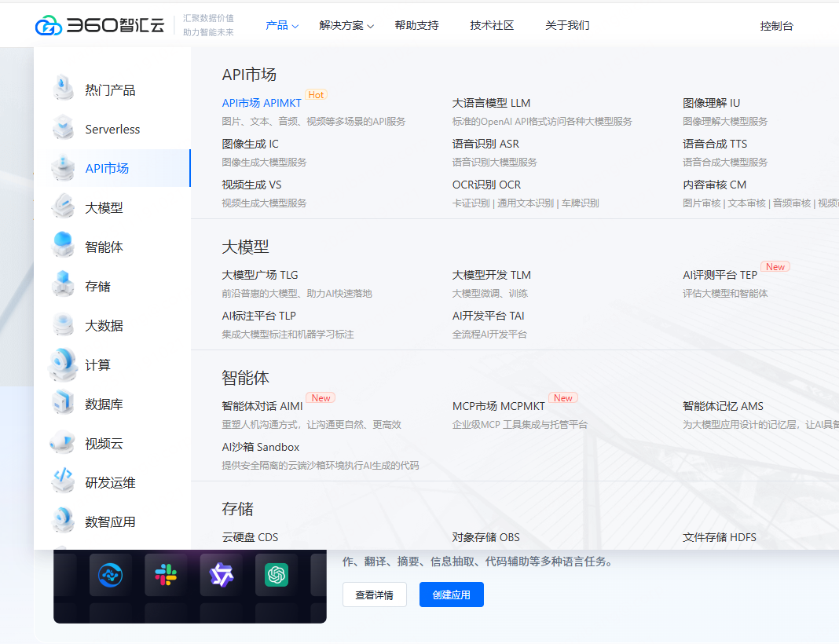Click the ChatGPT app icon tile
Viewport: 839px width, 644px height.
pos(277,575)
